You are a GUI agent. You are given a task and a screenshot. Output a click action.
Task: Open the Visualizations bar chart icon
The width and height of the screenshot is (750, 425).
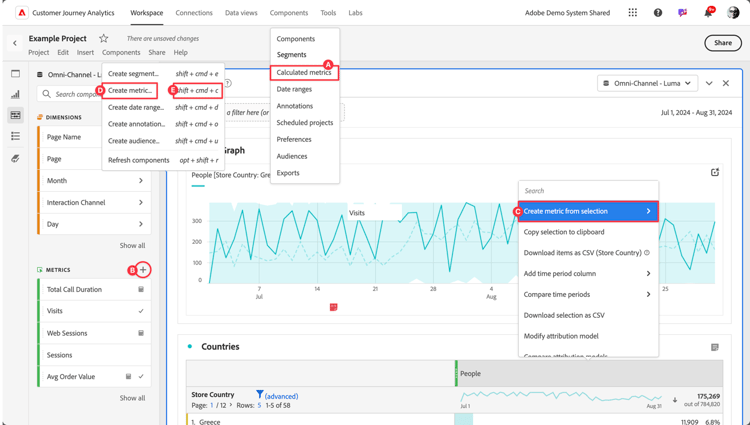15,95
